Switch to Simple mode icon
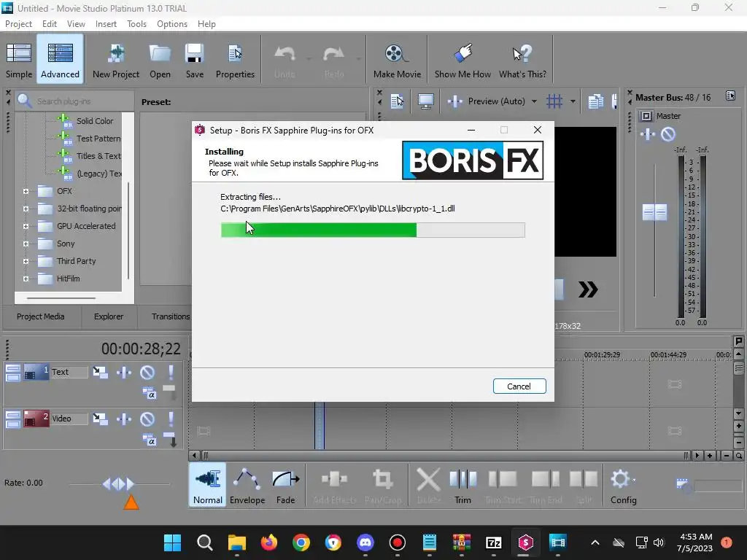 click(19, 60)
